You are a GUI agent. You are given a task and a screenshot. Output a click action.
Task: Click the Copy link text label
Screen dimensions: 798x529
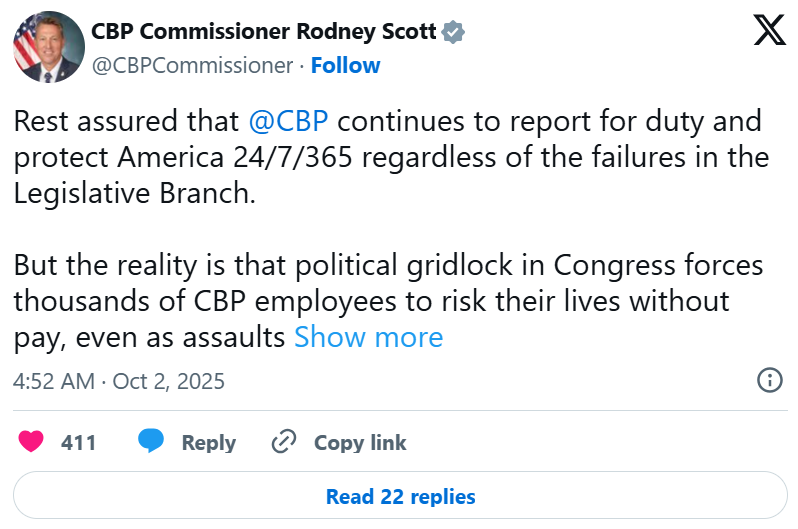coord(360,442)
